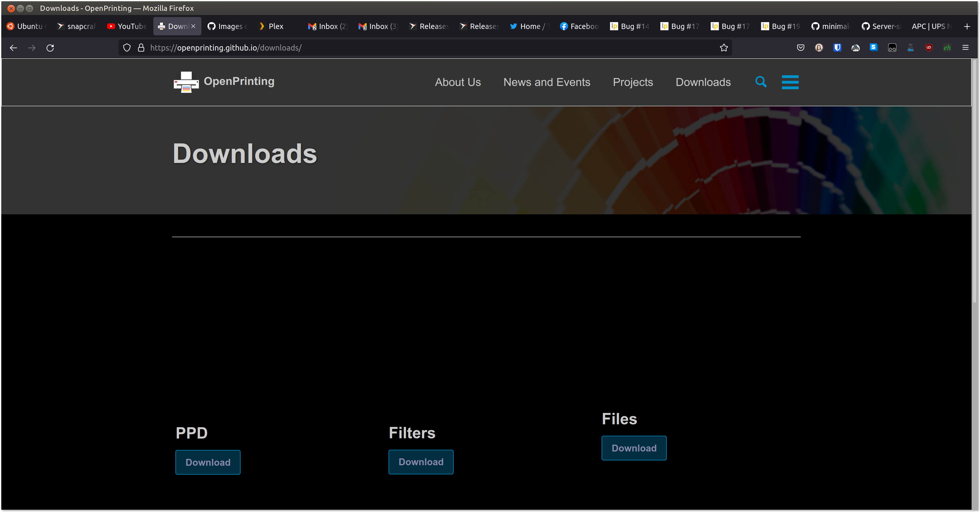Open the Firefox application menu

click(966, 48)
